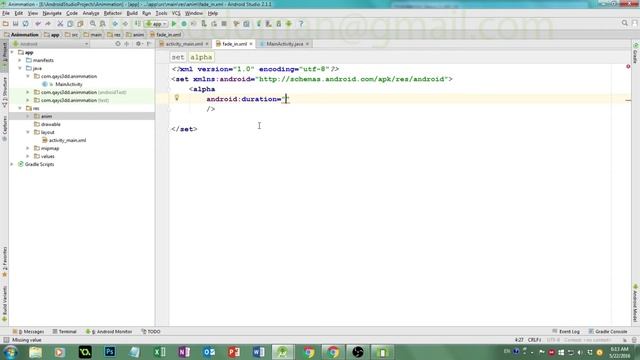The height and width of the screenshot is (360, 640).
Task: Open the Navigate menu
Action: [x=52, y=13]
